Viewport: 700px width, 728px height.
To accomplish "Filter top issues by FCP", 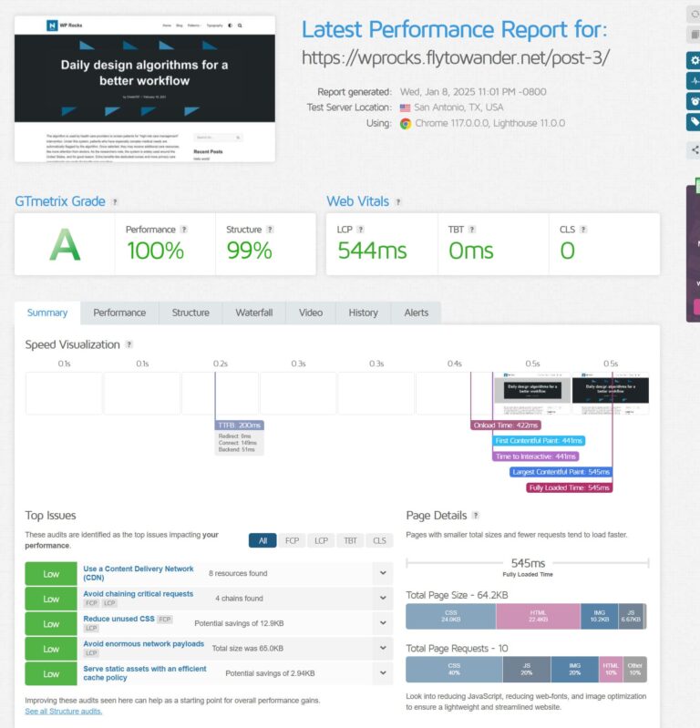I will [x=292, y=540].
